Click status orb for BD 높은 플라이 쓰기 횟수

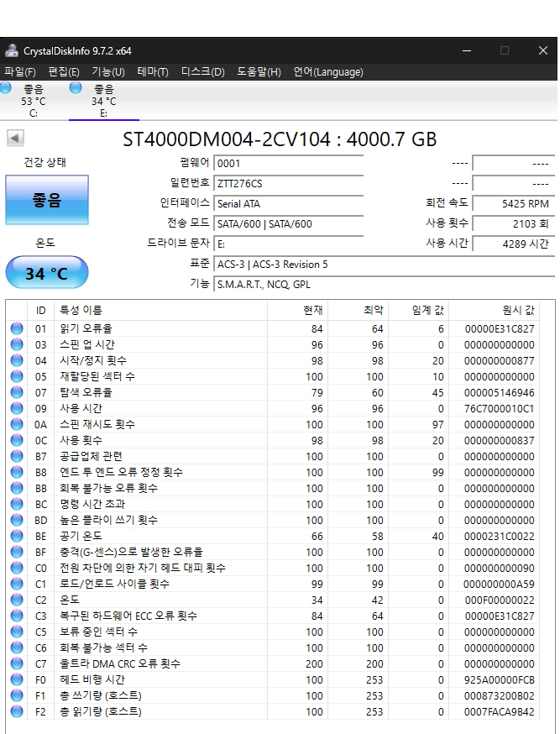pyautogui.click(x=17, y=520)
